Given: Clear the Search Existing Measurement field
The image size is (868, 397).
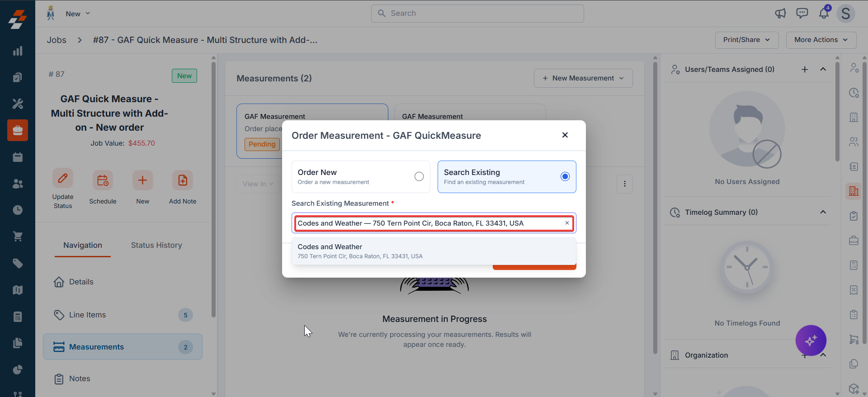Looking at the screenshot, I should [x=567, y=223].
